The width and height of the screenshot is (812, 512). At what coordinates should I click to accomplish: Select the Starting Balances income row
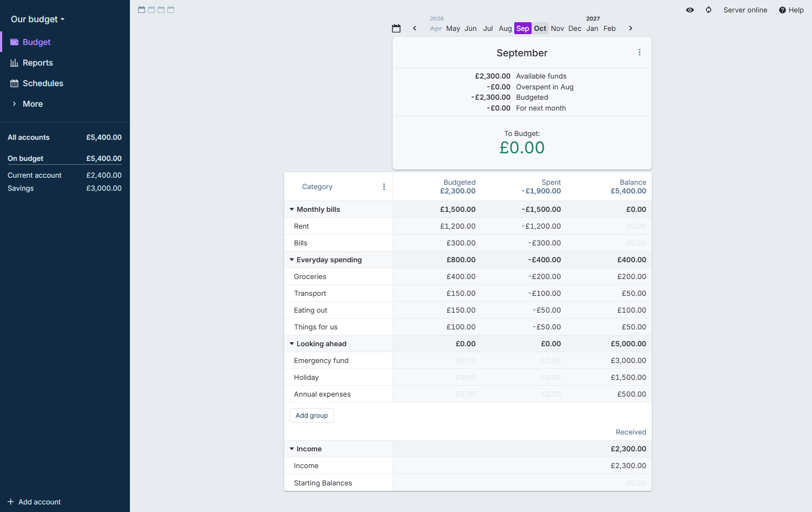click(468, 483)
